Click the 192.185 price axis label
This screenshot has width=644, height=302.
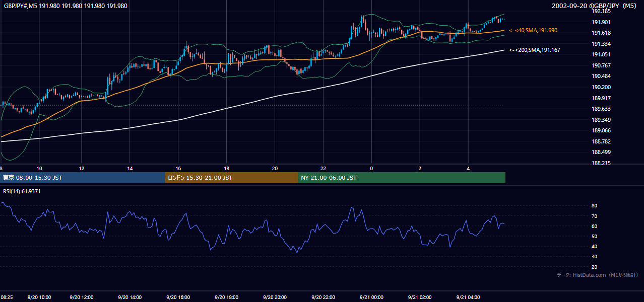click(x=601, y=11)
